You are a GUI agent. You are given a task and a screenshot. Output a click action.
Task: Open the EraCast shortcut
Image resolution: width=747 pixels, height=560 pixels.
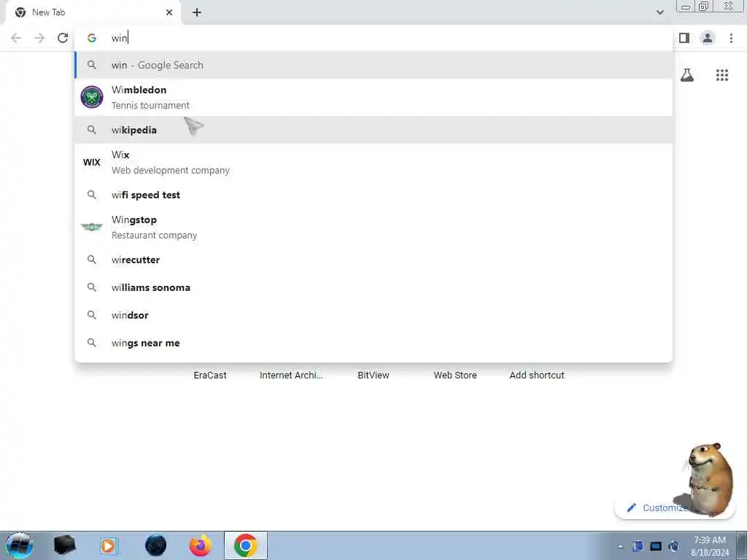tap(210, 375)
